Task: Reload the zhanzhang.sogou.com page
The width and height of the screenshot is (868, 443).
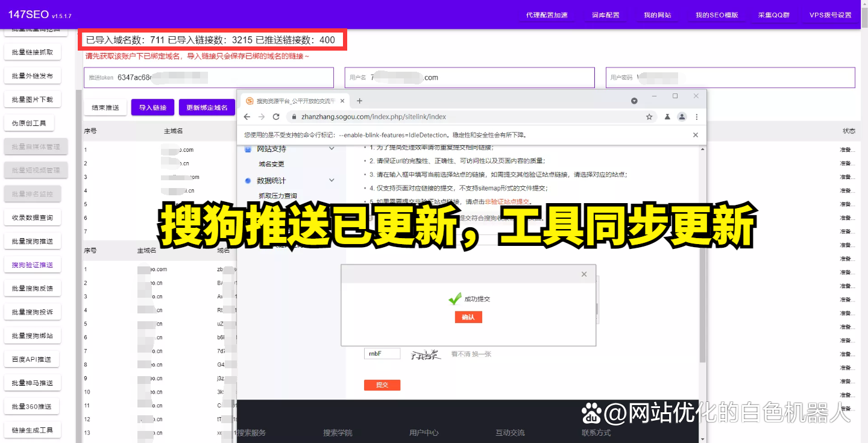Action: 276,116
